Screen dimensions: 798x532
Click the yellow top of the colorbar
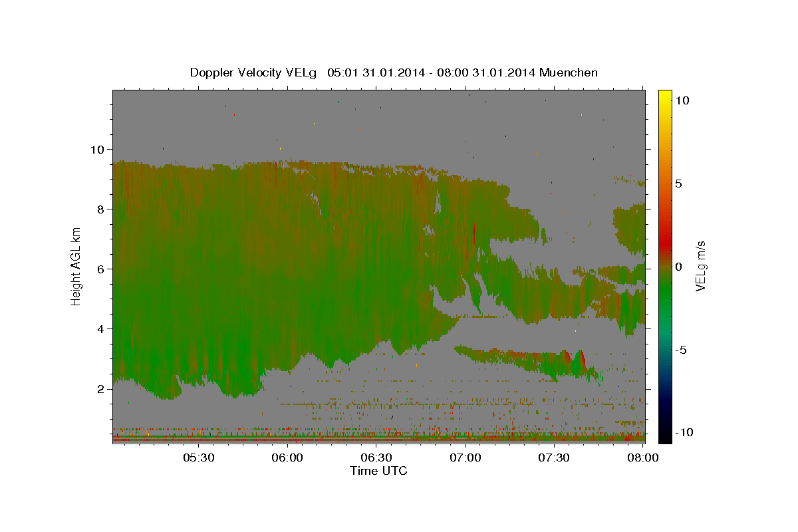pos(664,94)
